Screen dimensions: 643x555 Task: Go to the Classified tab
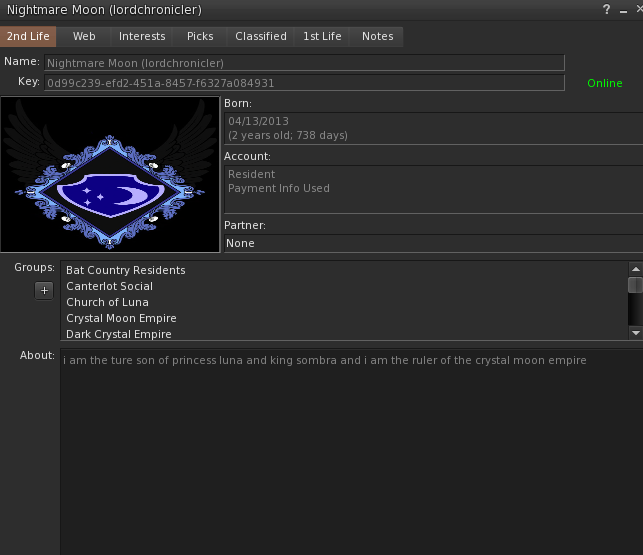point(261,36)
